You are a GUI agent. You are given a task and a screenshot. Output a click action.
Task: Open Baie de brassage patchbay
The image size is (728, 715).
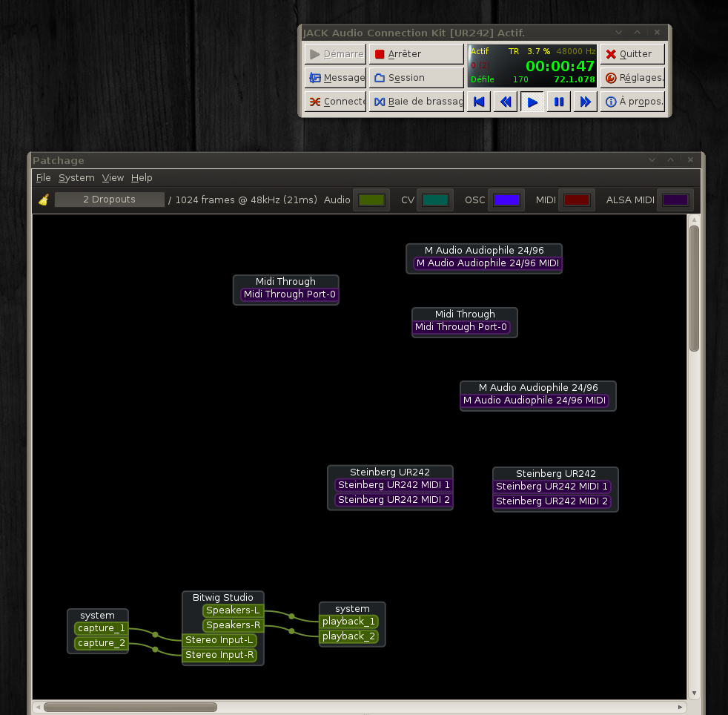click(x=417, y=102)
